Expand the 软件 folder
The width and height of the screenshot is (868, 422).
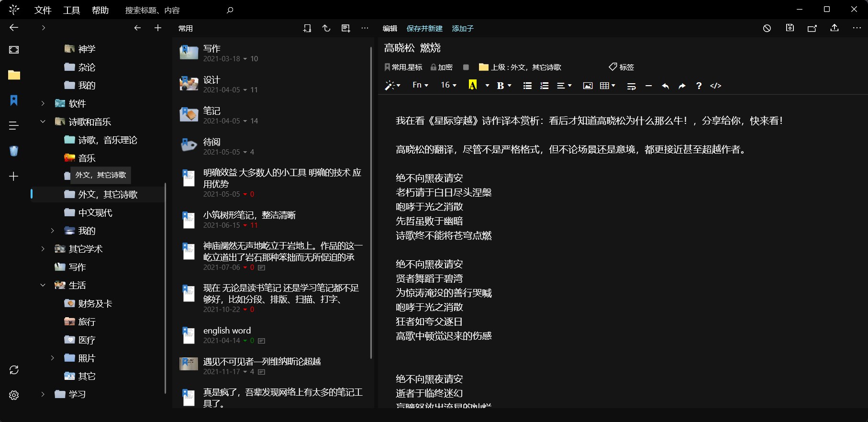click(43, 103)
